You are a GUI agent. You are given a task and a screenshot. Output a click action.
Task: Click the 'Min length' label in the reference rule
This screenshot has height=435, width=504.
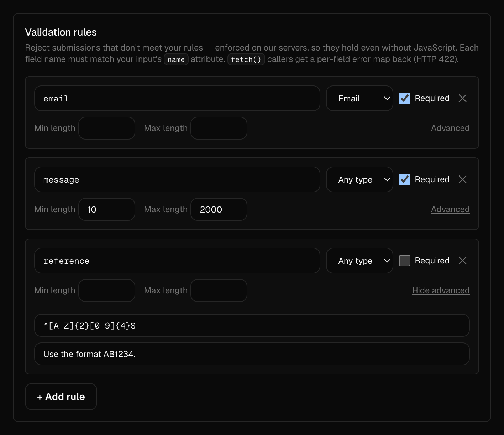(x=55, y=290)
